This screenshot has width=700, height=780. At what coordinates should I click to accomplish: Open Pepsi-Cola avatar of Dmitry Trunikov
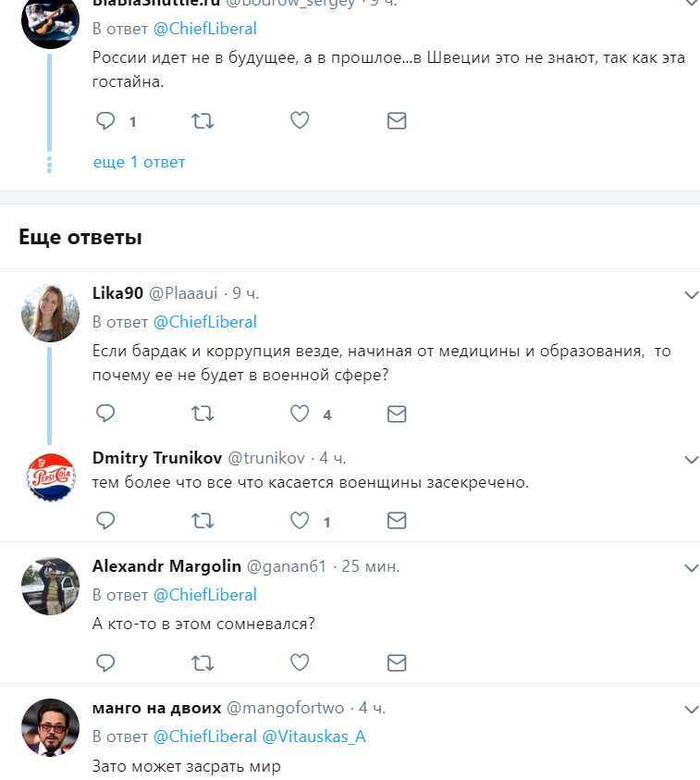pyautogui.click(x=50, y=477)
